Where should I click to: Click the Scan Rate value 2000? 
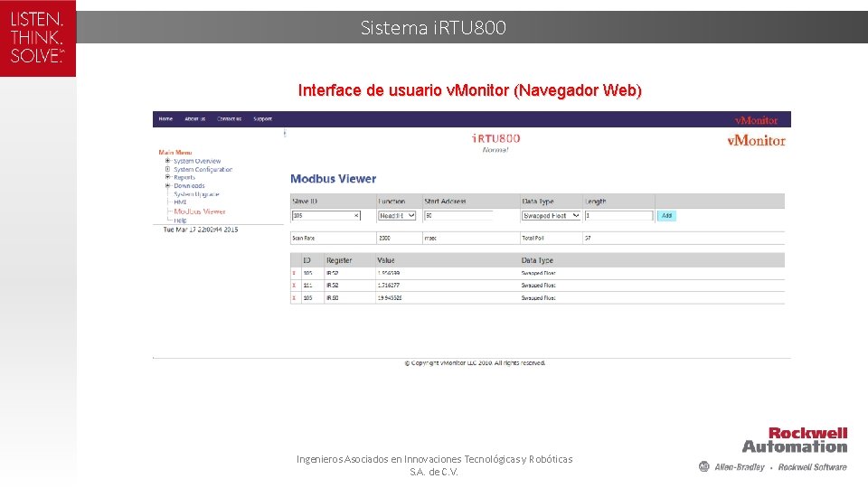coord(385,238)
